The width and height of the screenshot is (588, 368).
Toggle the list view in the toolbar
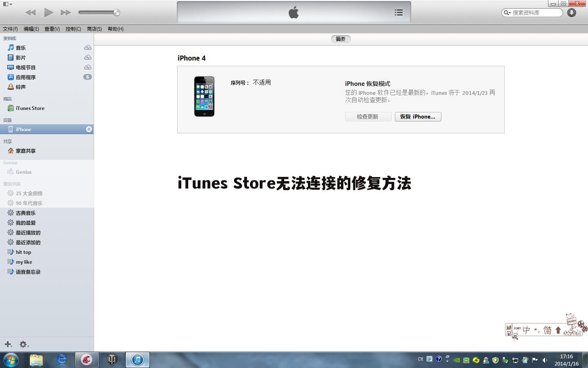coord(398,12)
